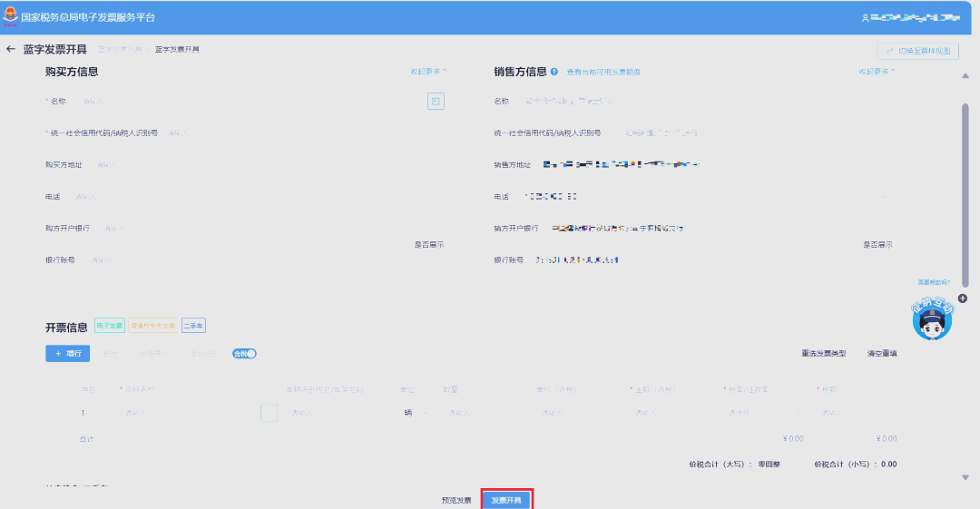980x509 pixels.
Task: Click the buyer 名称 input field
Action: point(250,101)
